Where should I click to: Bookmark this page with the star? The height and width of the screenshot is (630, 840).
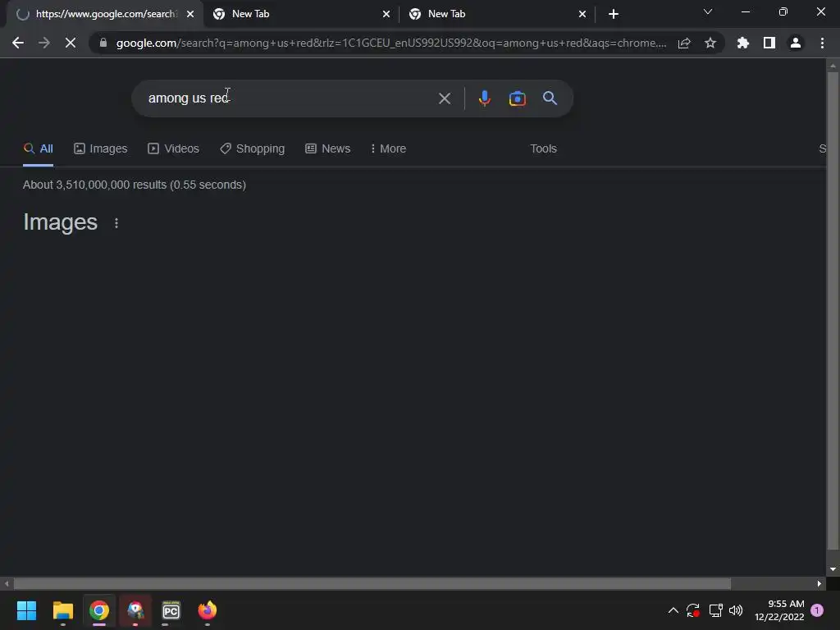click(x=710, y=43)
